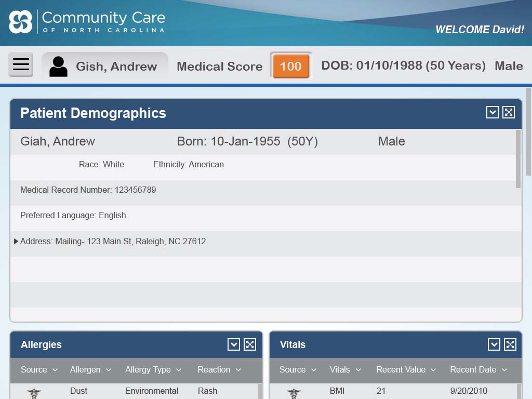Click caduceus source icon in Allergies row
This screenshot has width=532, height=399.
[34, 393]
